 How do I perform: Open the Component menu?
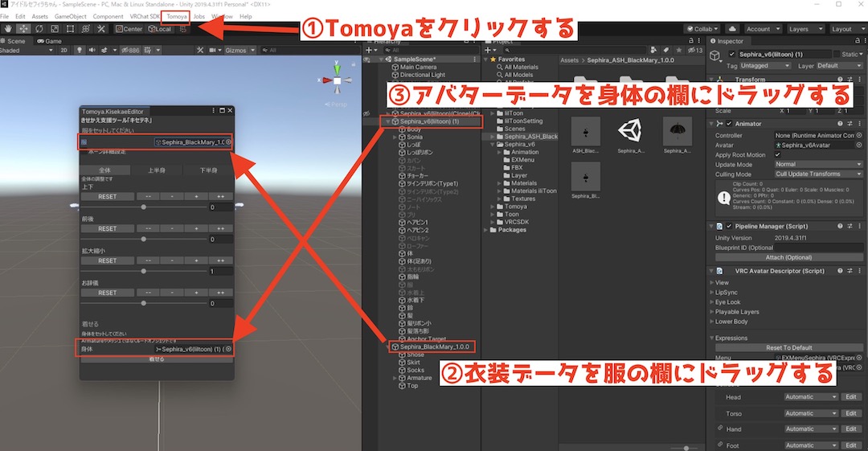point(108,17)
